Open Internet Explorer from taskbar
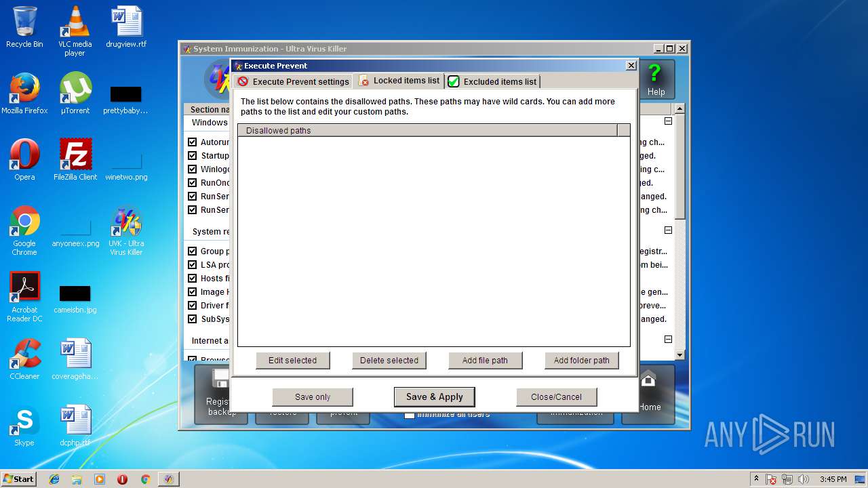This screenshot has height=488, width=868. pos(54,479)
